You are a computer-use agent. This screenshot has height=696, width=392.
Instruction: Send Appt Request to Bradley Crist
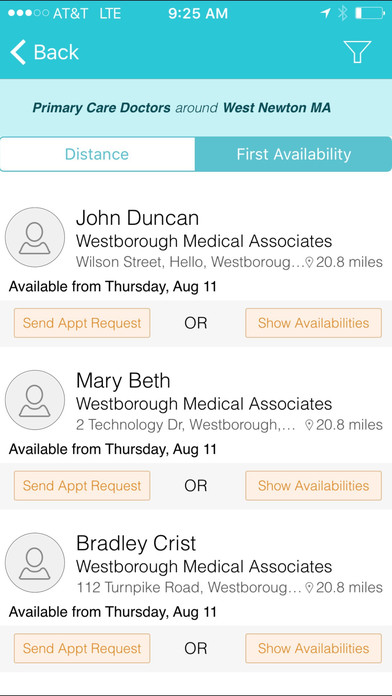pos(82,649)
